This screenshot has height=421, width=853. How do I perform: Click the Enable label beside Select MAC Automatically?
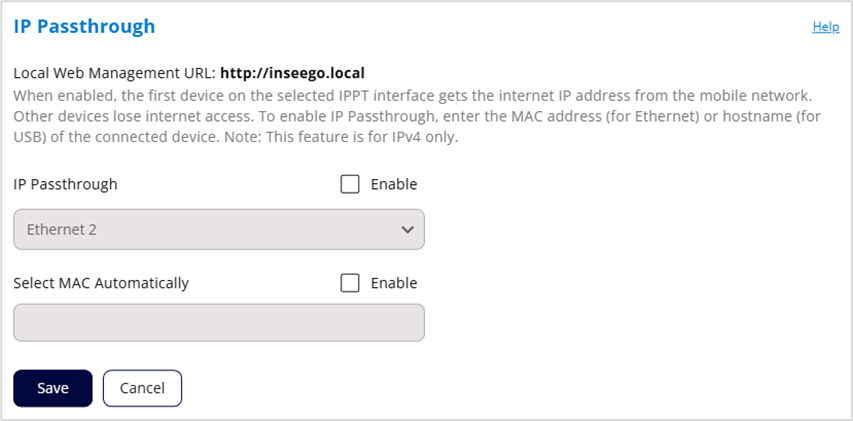coord(394,283)
